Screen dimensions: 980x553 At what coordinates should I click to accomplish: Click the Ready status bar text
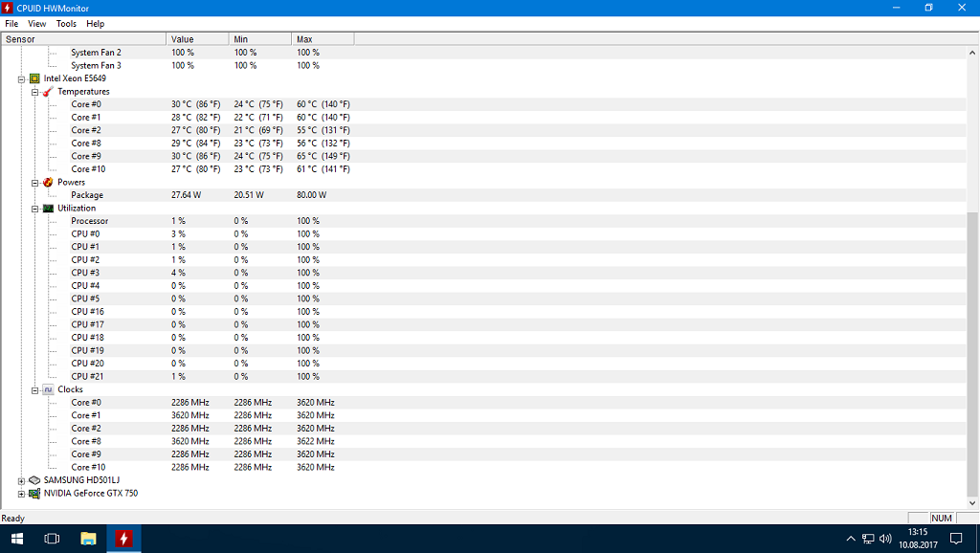coord(13,519)
